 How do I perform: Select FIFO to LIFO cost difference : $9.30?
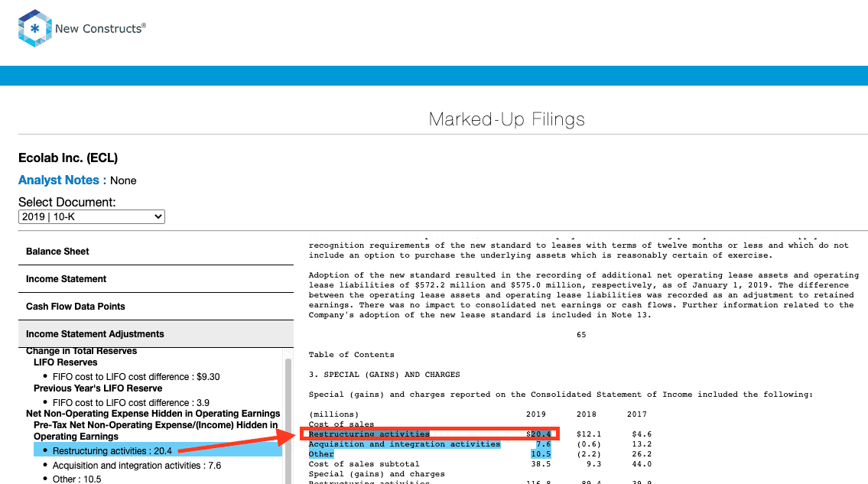(136, 376)
